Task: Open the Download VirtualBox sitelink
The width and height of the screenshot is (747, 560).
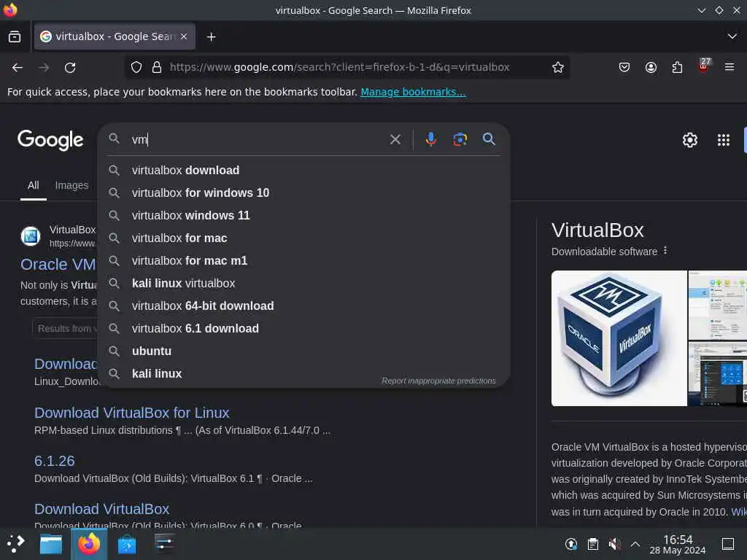Action: point(101,509)
